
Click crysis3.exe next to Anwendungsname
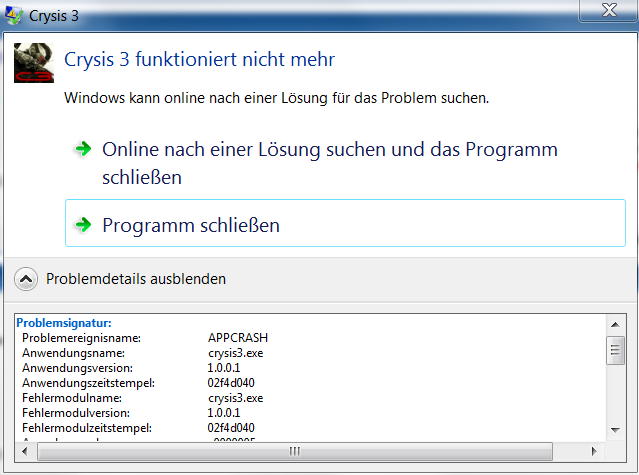236,353
